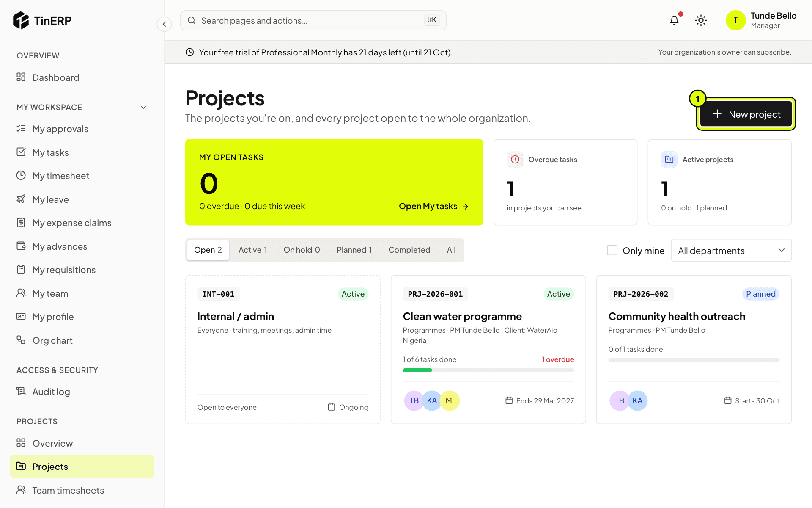Viewport: 812px width, 508px height.
Task: Click the 1 overdue label
Action: (x=558, y=359)
